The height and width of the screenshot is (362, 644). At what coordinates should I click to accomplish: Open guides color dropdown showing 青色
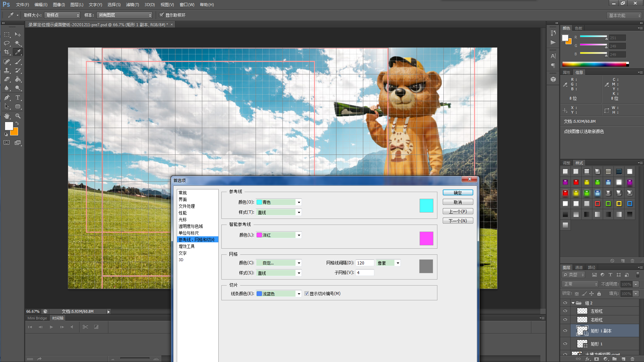point(279,202)
